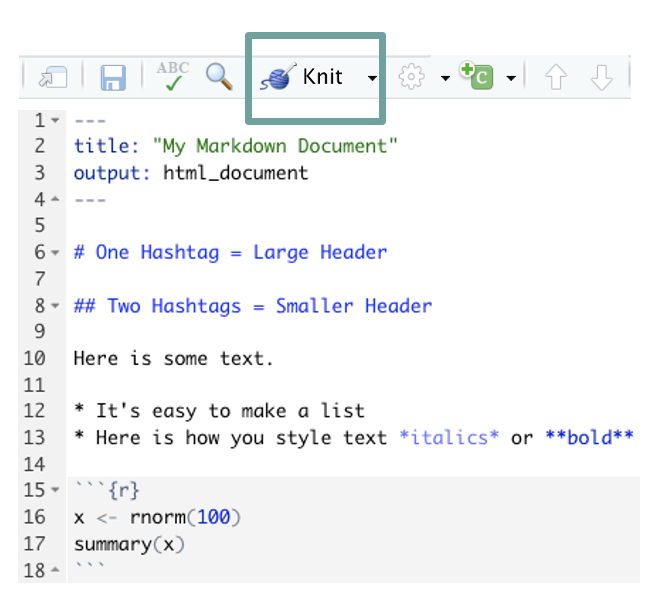Click the gear settings icon

click(x=411, y=77)
